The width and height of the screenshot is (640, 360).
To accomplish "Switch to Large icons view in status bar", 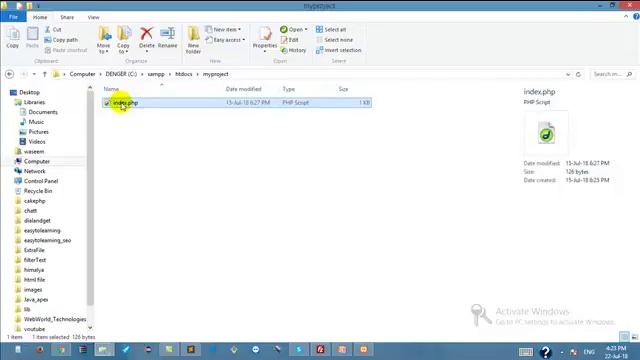I will click(x=634, y=337).
